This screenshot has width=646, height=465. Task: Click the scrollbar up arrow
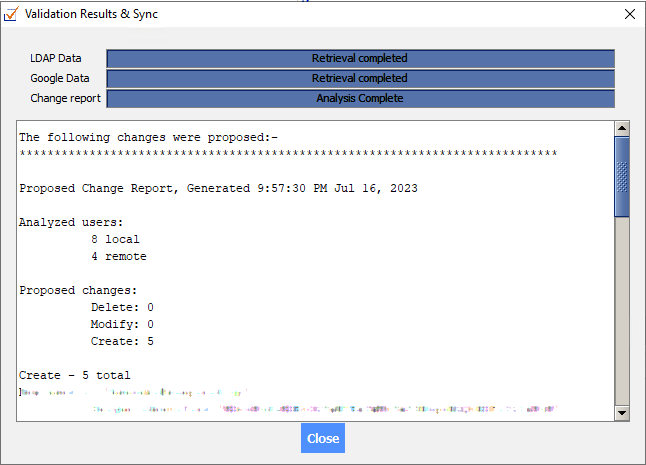tap(621, 129)
